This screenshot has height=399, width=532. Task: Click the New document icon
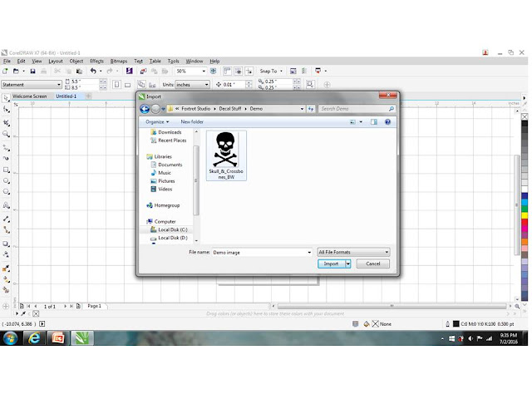click(x=5, y=71)
